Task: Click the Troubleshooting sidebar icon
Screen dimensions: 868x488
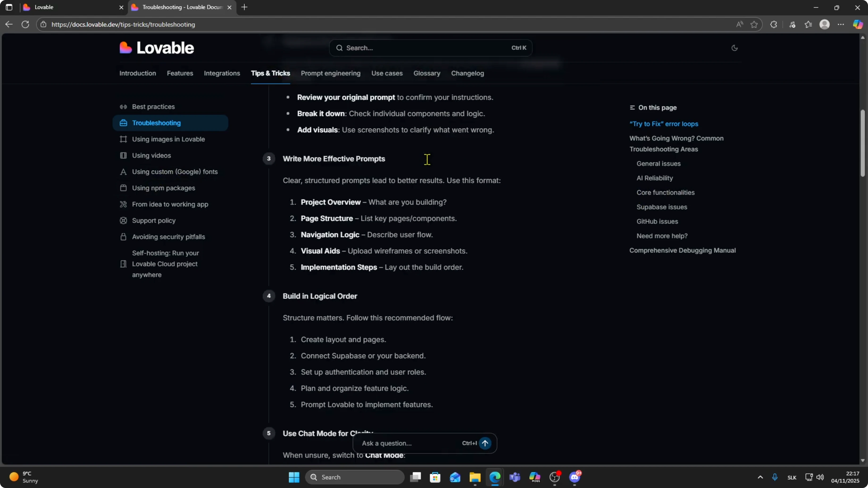Action: (x=123, y=123)
